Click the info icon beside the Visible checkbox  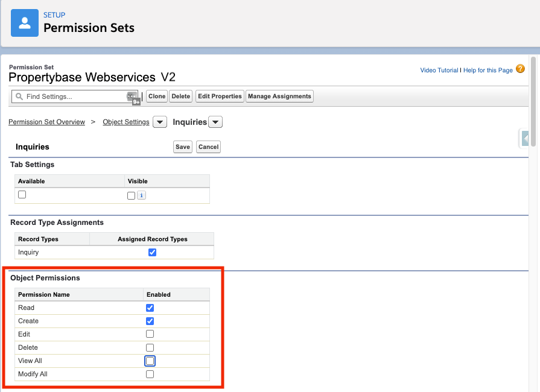coord(141,195)
